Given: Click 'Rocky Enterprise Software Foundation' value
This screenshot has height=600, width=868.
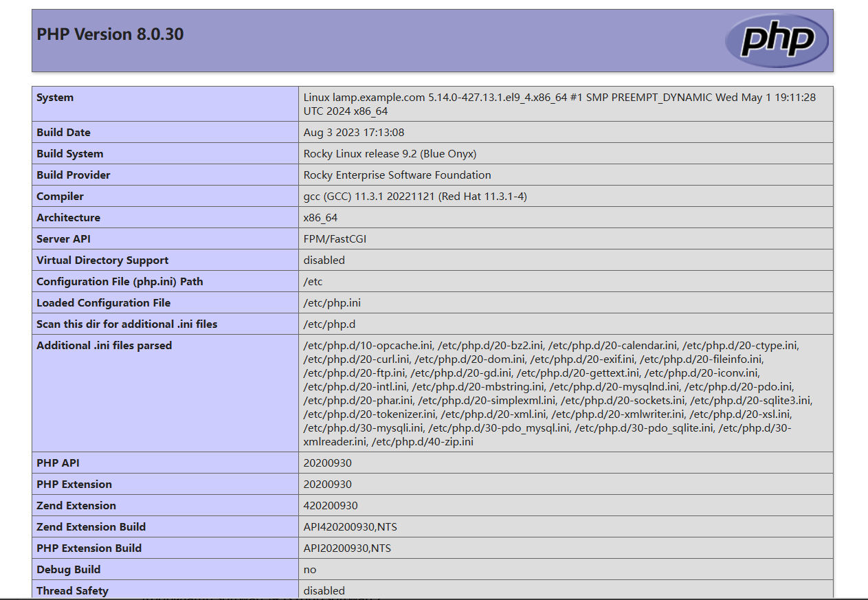Looking at the screenshot, I should click(x=397, y=175).
